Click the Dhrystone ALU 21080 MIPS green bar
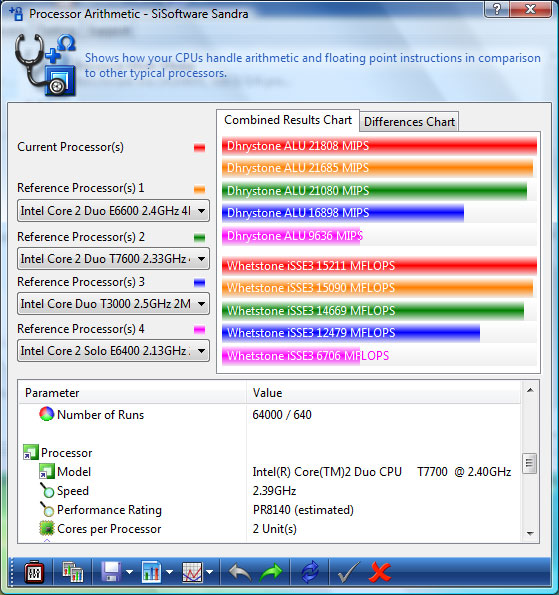 pyautogui.click(x=374, y=190)
